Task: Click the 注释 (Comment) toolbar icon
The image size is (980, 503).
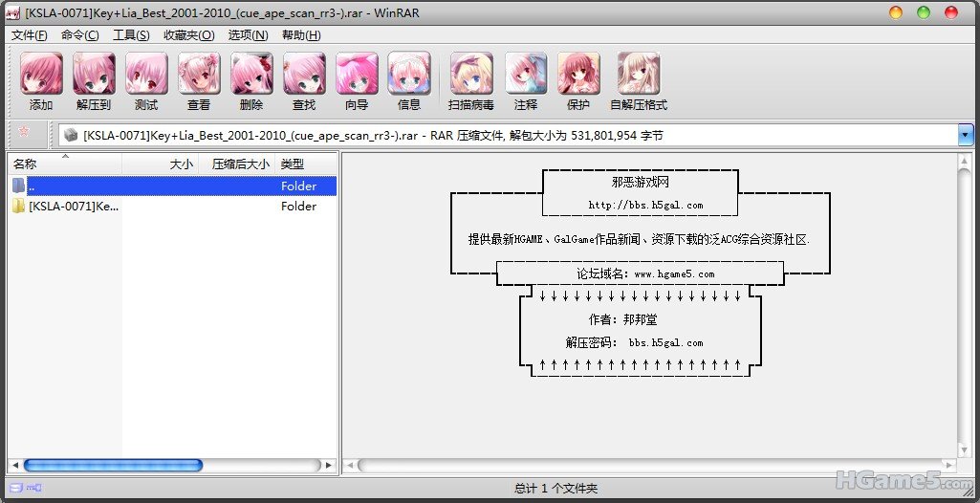Action: 526,74
